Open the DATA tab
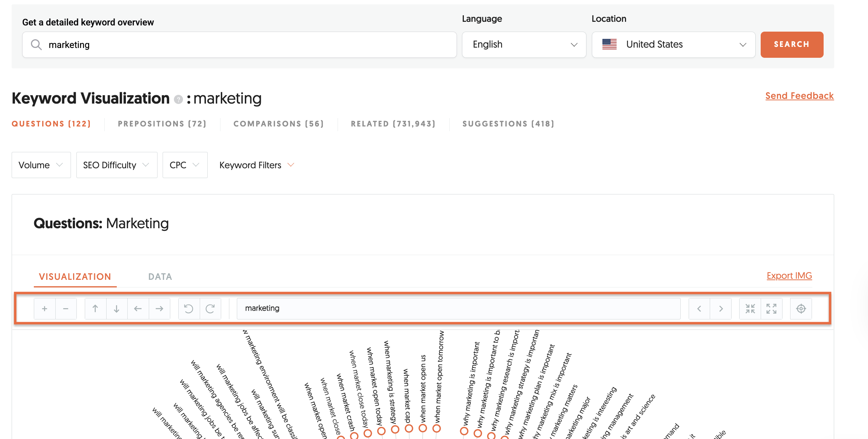Image resolution: width=868 pixels, height=439 pixels. (160, 276)
